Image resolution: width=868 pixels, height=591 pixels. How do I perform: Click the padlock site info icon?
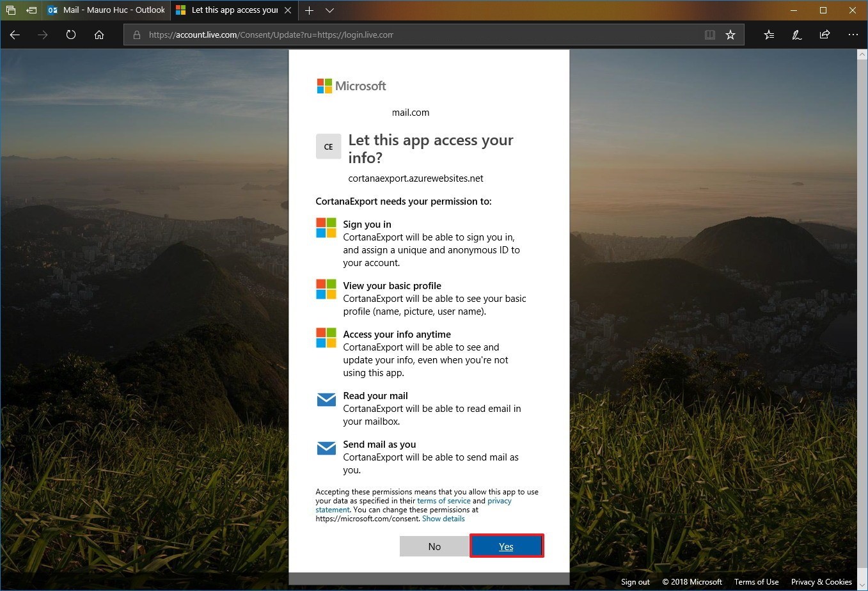[x=136, y=35]
